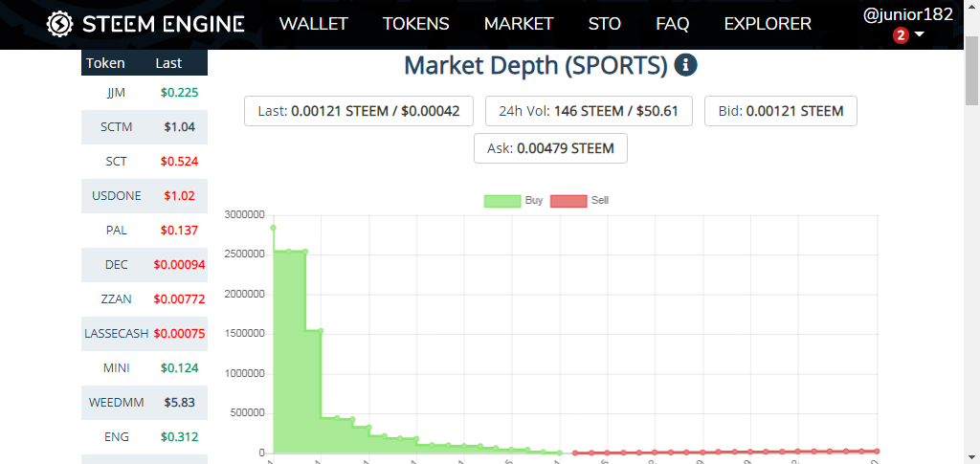980x464 pixels.
Task: Select the SCTM token row
Action: (x=145, y=127)
